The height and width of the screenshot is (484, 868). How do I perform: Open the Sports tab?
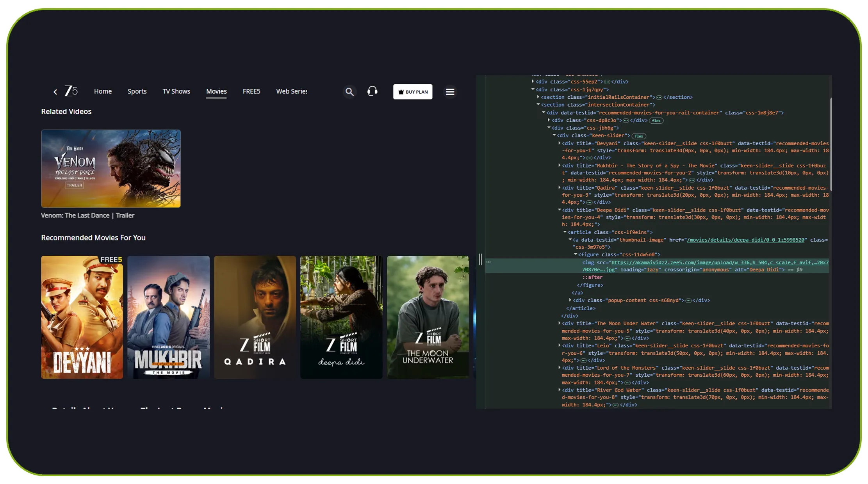click(137, 91)
